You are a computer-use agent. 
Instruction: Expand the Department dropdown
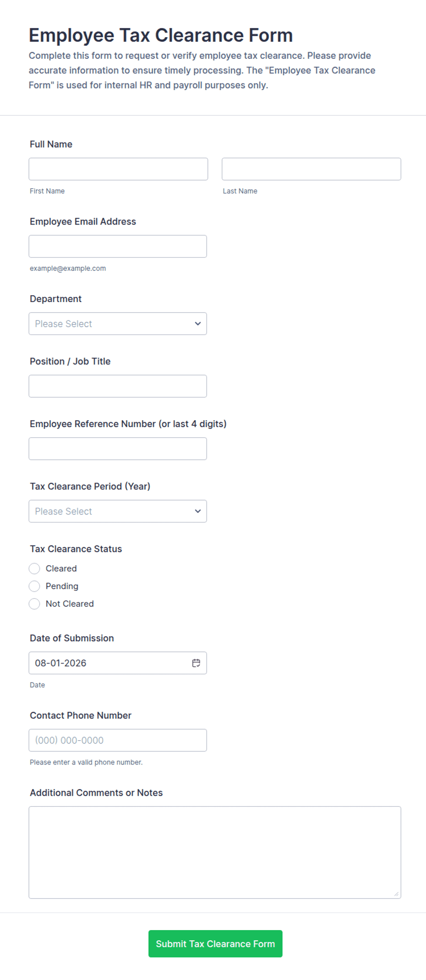click(x=118, y=324)
